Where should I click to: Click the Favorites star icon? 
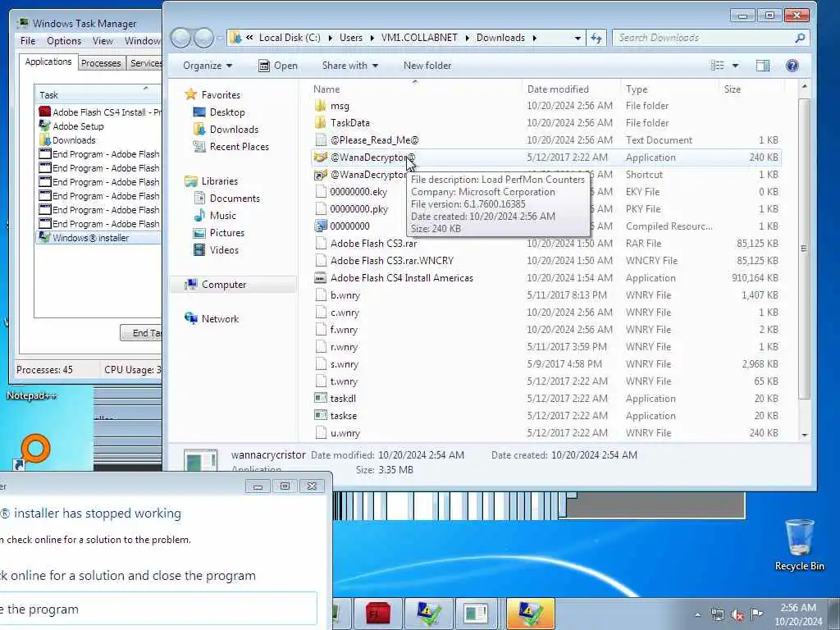(190, 94)
